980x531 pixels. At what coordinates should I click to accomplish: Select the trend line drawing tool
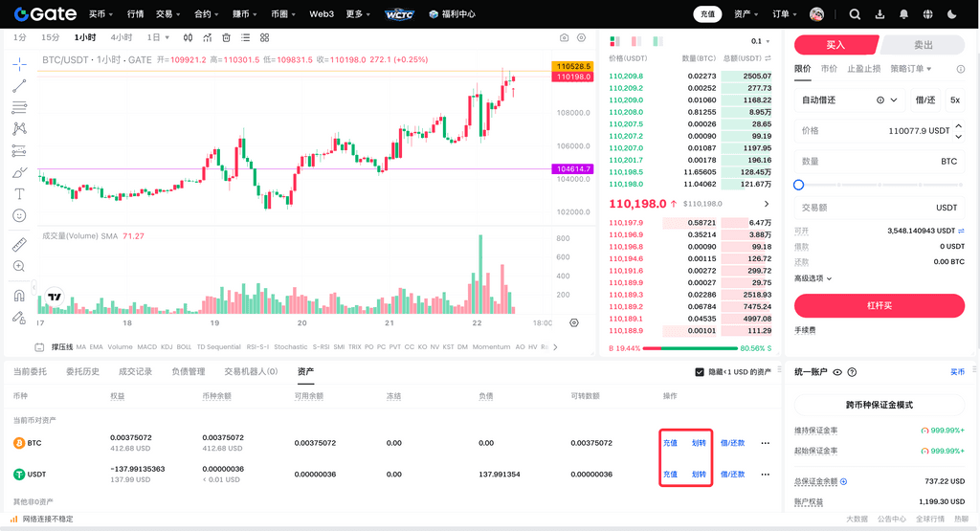click(19, 86)
